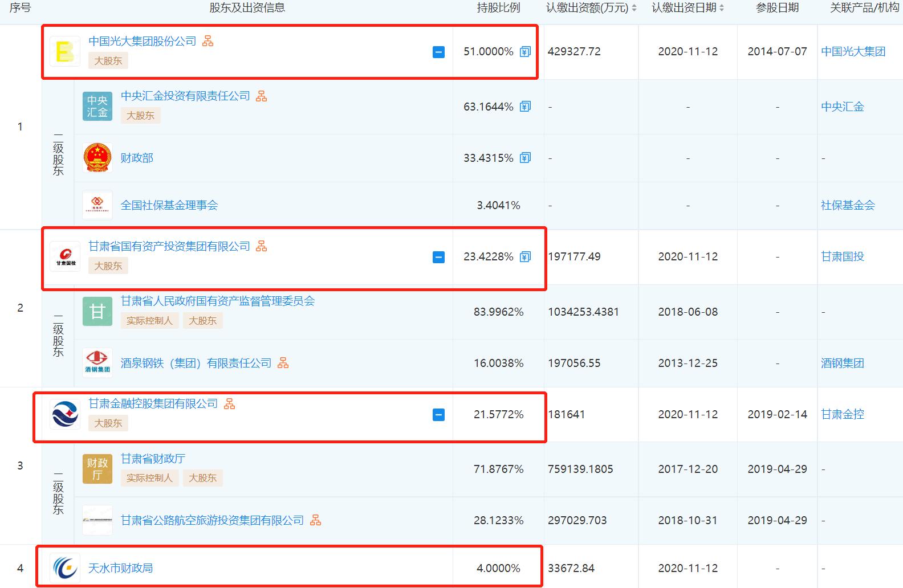Collapse sub-shareholders of 中国光大集团股份公司

click(x=438, y=52)
